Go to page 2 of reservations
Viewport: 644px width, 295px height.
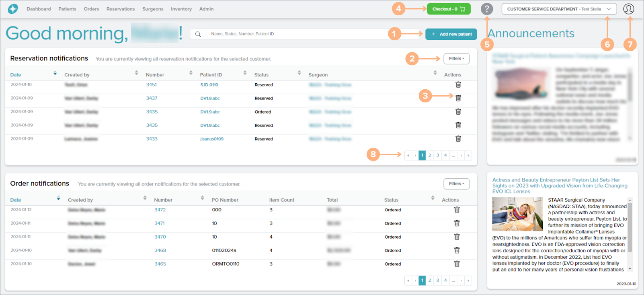(429, 155)
